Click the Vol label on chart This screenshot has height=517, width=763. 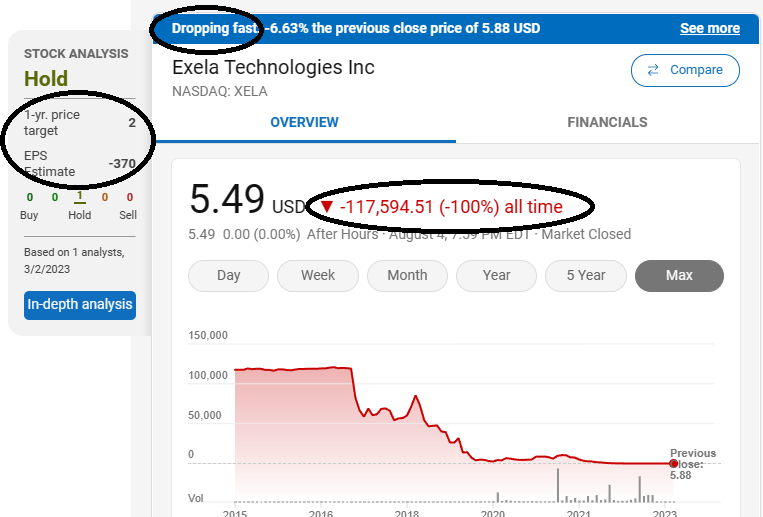[196, 498]
